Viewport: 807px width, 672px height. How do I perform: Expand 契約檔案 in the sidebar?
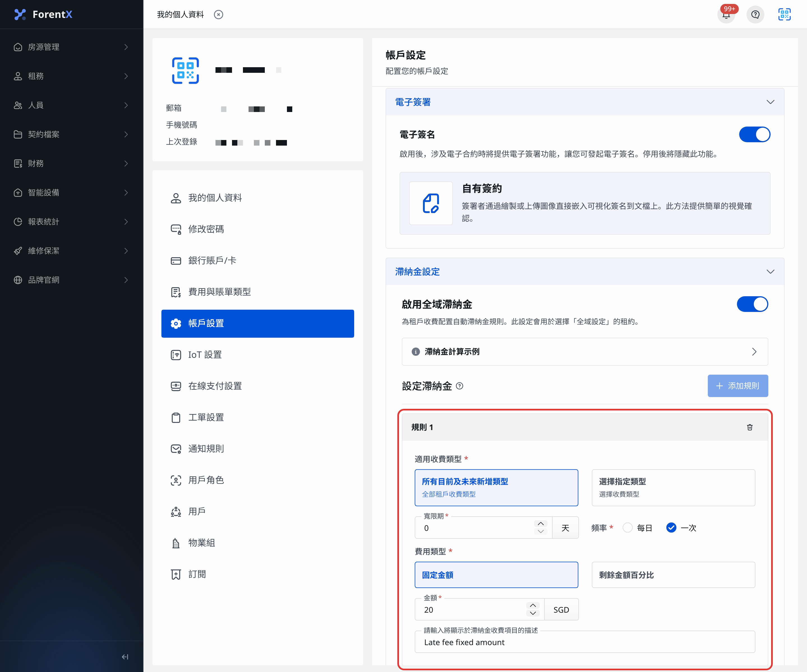click(71, 134)
